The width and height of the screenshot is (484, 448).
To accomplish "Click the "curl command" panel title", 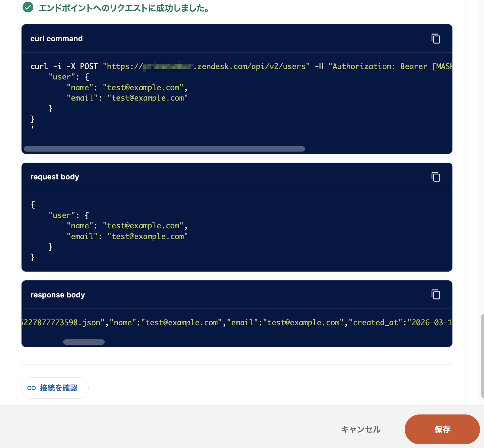I will point(56,39).
